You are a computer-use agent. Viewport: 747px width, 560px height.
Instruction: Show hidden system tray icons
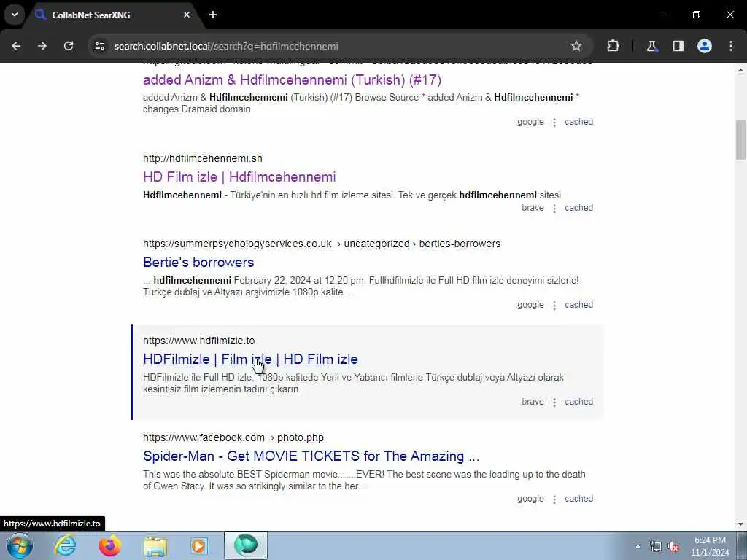point(638,546)
